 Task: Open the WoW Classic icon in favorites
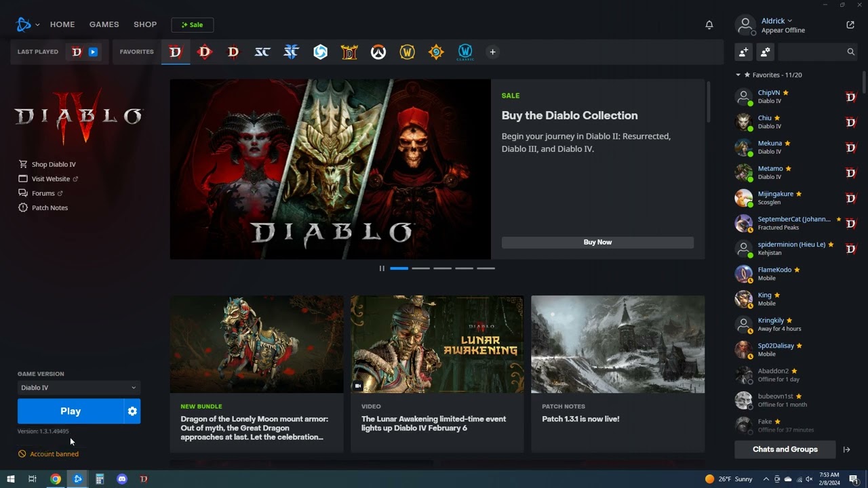coord(465,52)
